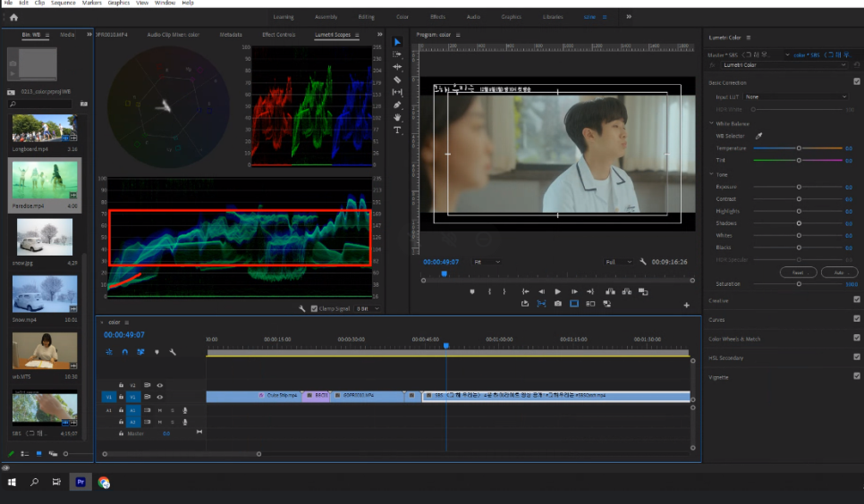
Task: Click the Extract button in Program monitor
Action: 626,291
